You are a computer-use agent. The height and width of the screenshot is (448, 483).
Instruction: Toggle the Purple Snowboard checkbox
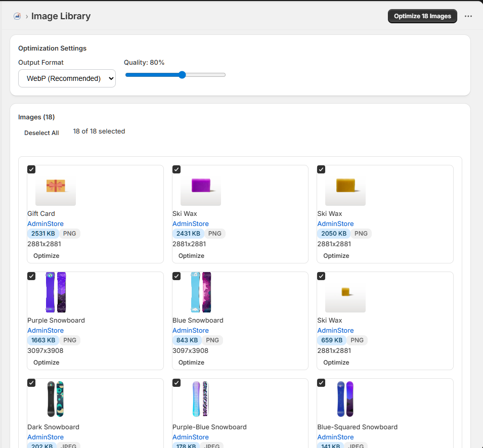(x=31, y=276)
